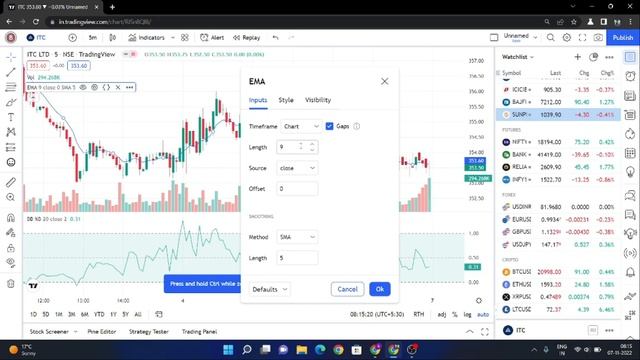Open the notifications bell icon
This screenshot has height=360, width=640.
click(x=630, y=272)
